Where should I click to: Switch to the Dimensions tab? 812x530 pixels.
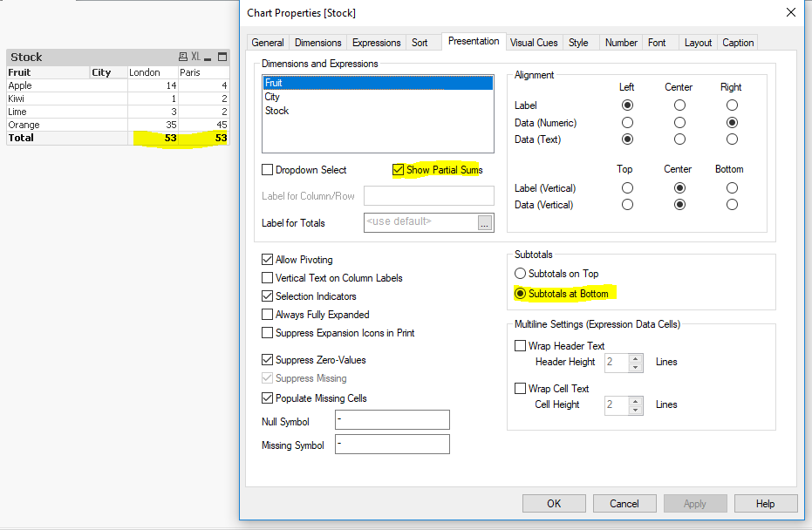pyautogui.click(x=318, y=43)
